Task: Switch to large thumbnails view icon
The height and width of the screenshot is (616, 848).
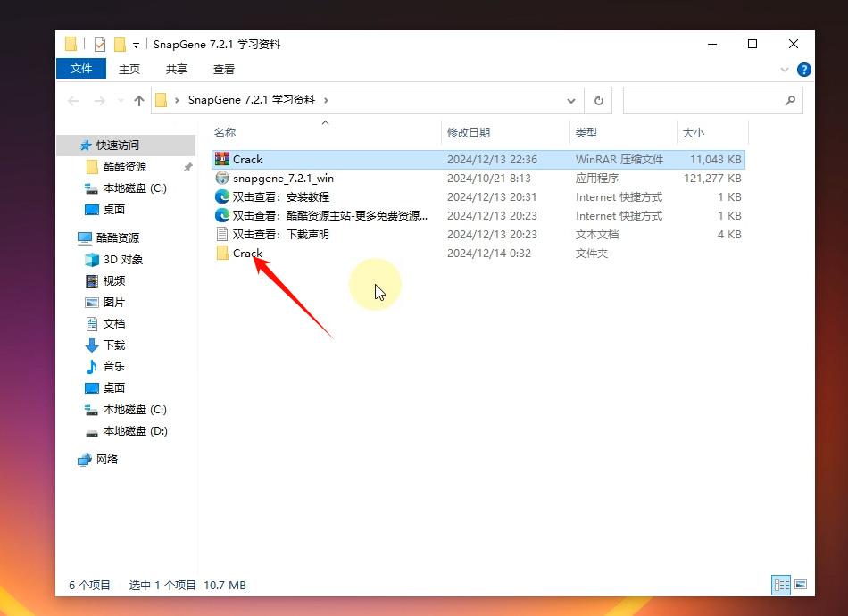Action: coord(801,585)
